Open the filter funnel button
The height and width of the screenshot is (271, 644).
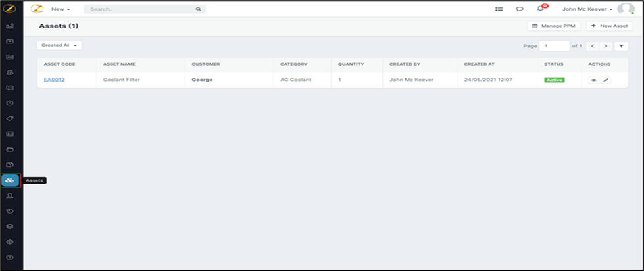click(621, 47)
